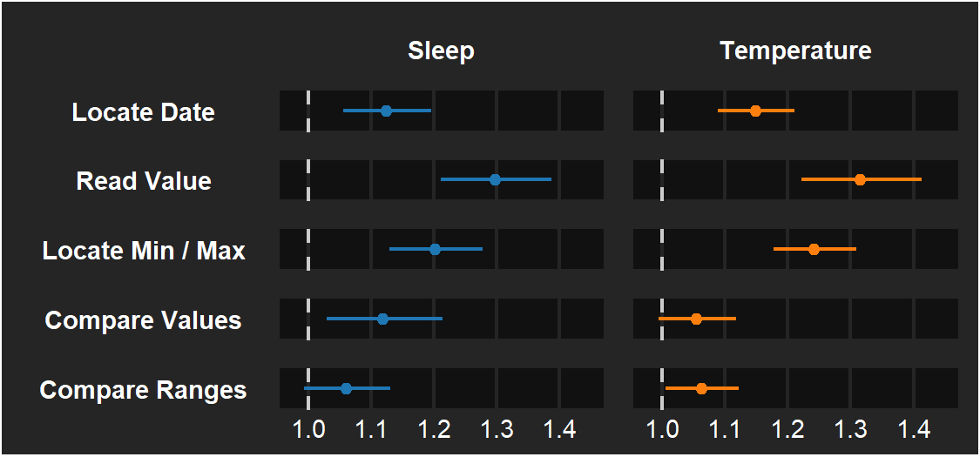Click the blue Locate Date data point
This screenshot has width=980, height=457.
386,111
